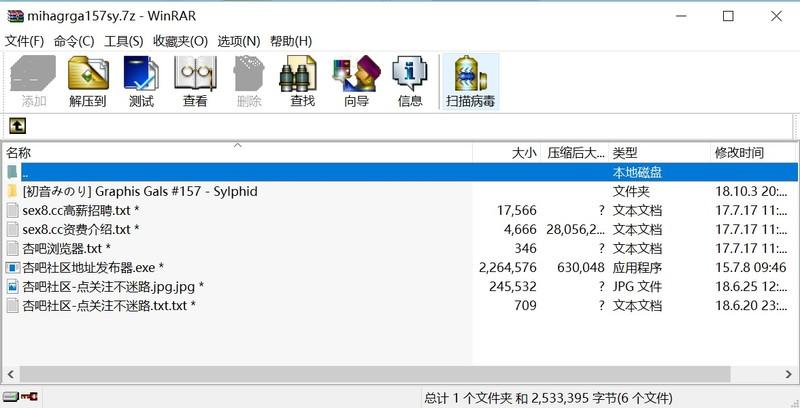Image resolution: width=800 pixels, height=408 pixels.
Task: Select the 杏吧浏览器.txt file row
Action: click(x=62, y=248)
